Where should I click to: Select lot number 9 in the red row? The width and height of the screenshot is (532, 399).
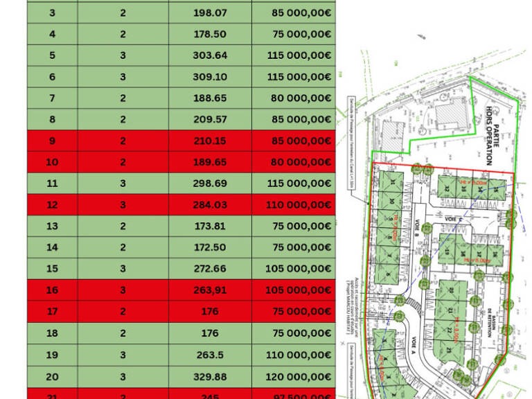click(52, 141)
